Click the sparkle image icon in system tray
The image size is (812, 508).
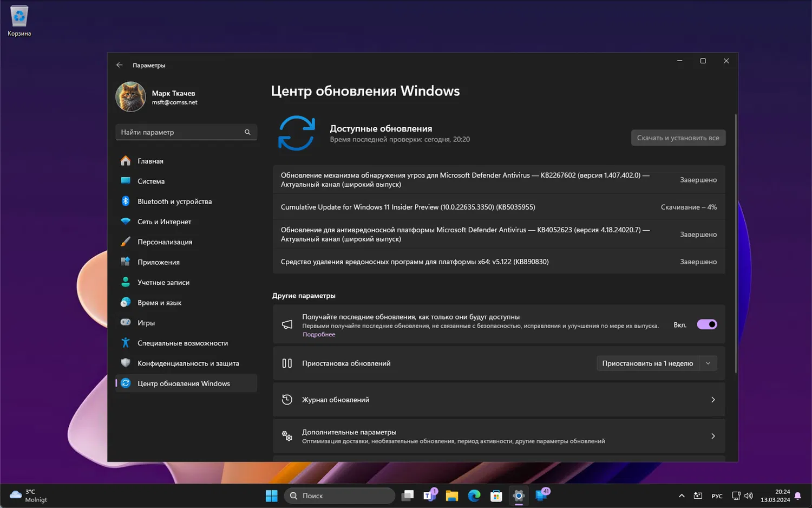coord(698,496)
